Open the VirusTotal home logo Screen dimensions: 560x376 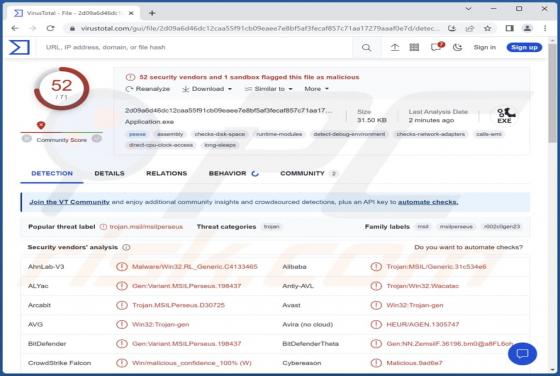(x=19, y=47)
